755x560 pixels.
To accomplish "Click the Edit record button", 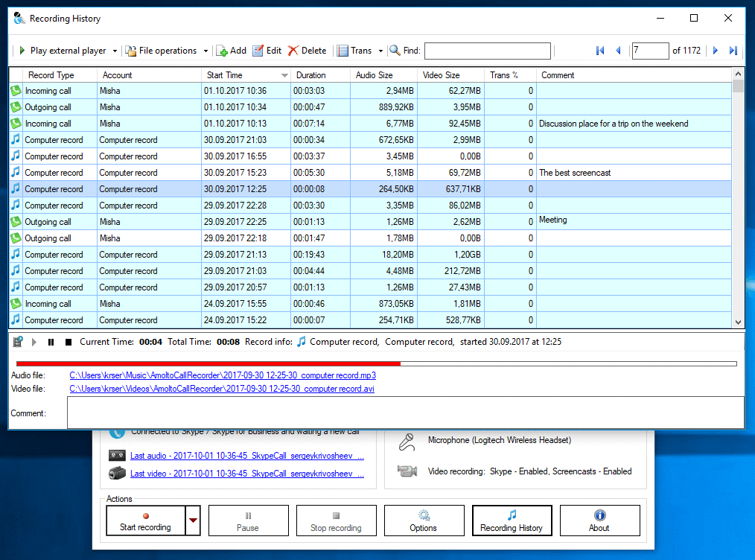I will [x=267, y=51].
